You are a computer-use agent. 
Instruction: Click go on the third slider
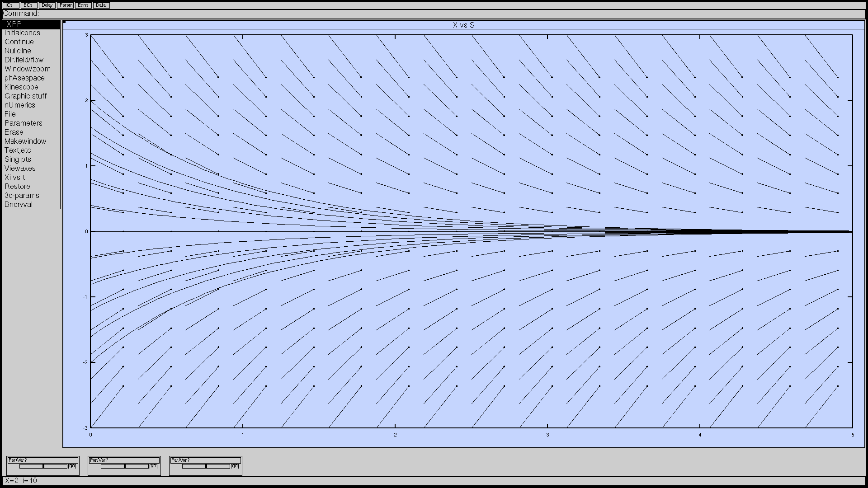pos(235,466)
